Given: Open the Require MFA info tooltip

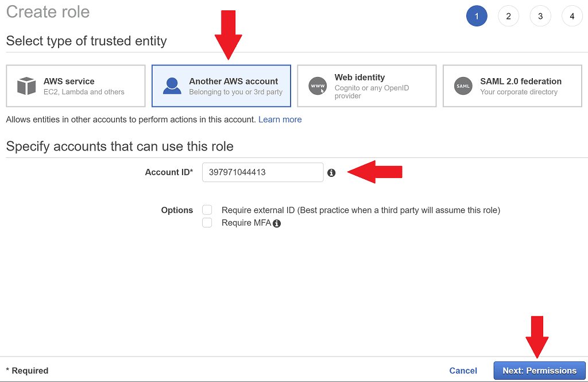Looking at the screenshot, I should pos(277,223).
